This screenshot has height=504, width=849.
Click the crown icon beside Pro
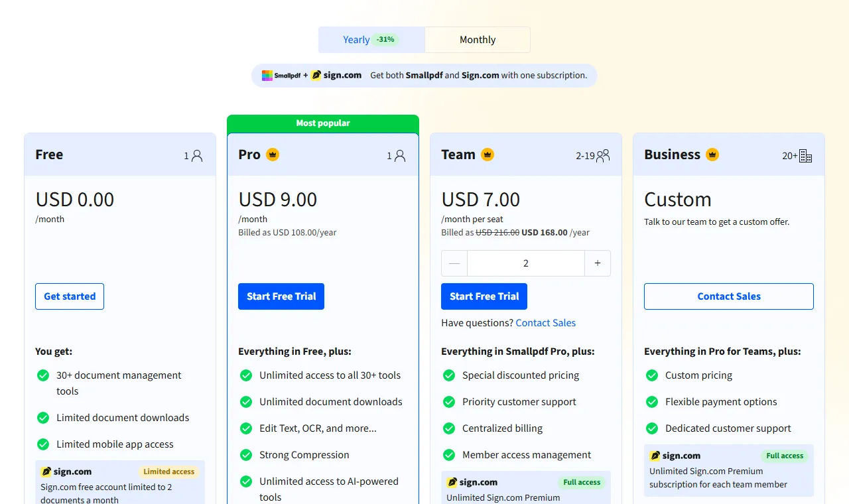pyautogui.click(x=273, y=155)
